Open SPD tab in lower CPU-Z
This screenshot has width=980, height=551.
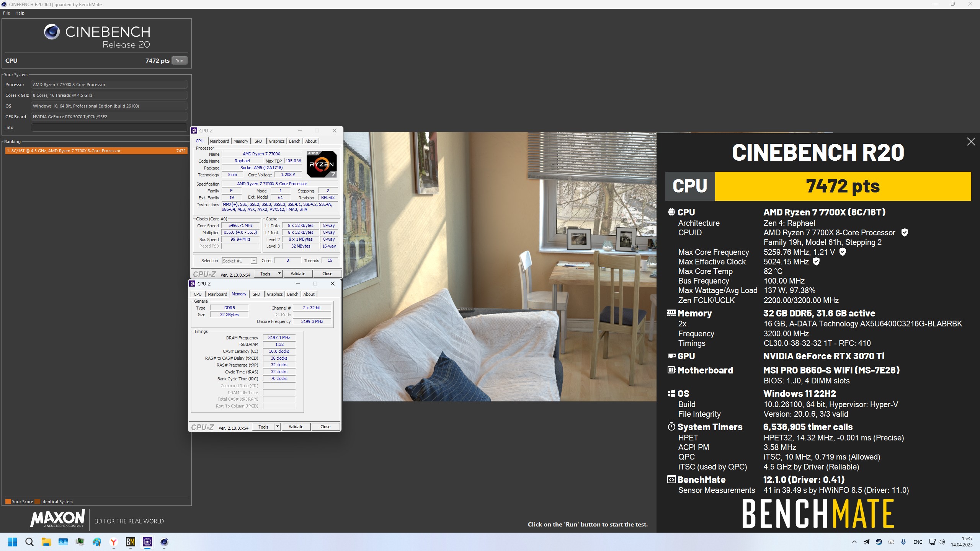256,294
